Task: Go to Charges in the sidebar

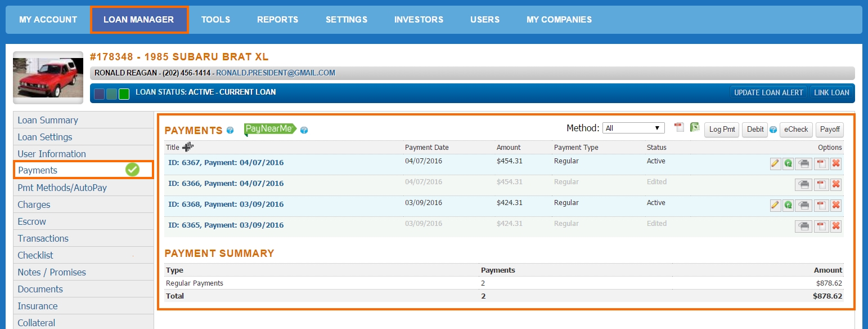Action: point(83,204)
